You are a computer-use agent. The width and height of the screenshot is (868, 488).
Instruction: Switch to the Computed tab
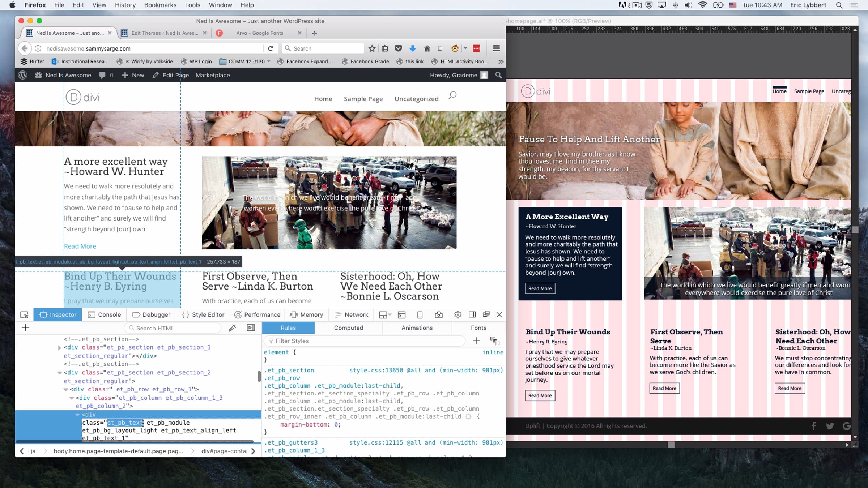348,328
